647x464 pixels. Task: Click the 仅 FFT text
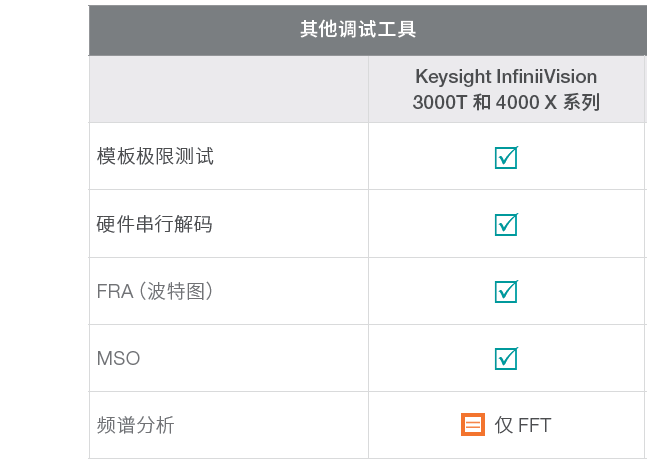click(x=523, y=425)
